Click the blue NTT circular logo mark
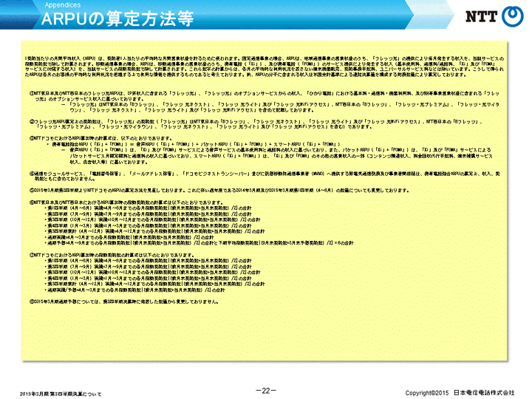This screenshot has height=399, width=532. (512, 16)
